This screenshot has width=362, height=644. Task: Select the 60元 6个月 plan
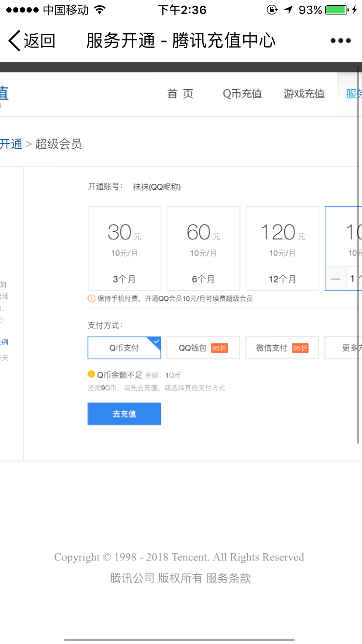pos(204,248)
